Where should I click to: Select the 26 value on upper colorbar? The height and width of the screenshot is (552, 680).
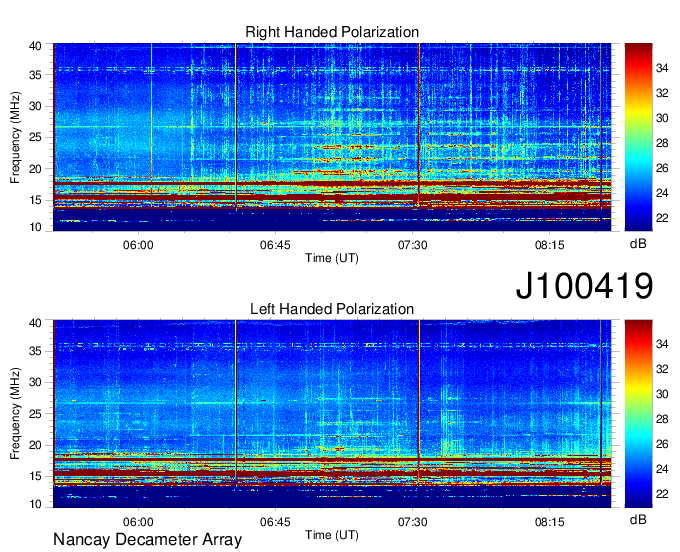click(662, 168)
